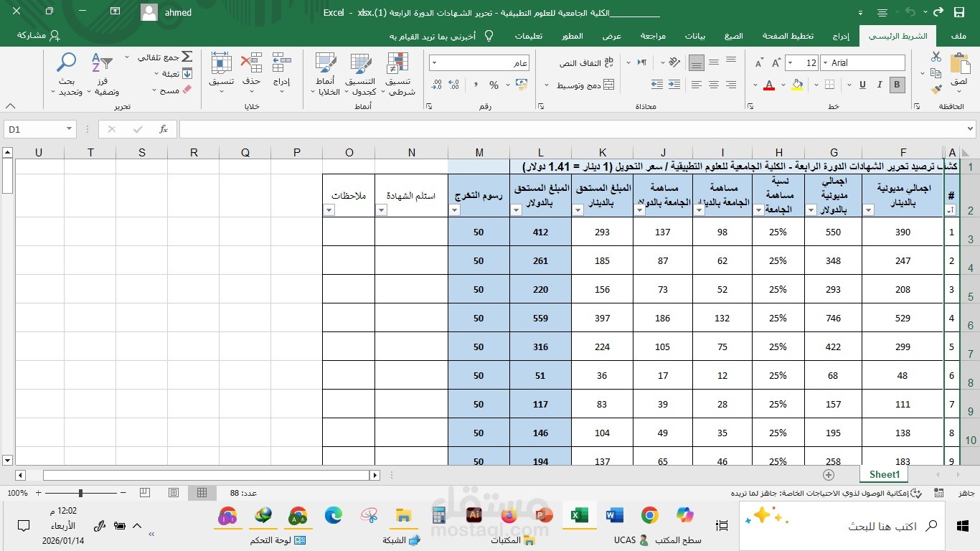This screenshot has height=551, width=980.
Task: Toggle underline formatting
Action: pyautogui.click(x=861, y=85)
